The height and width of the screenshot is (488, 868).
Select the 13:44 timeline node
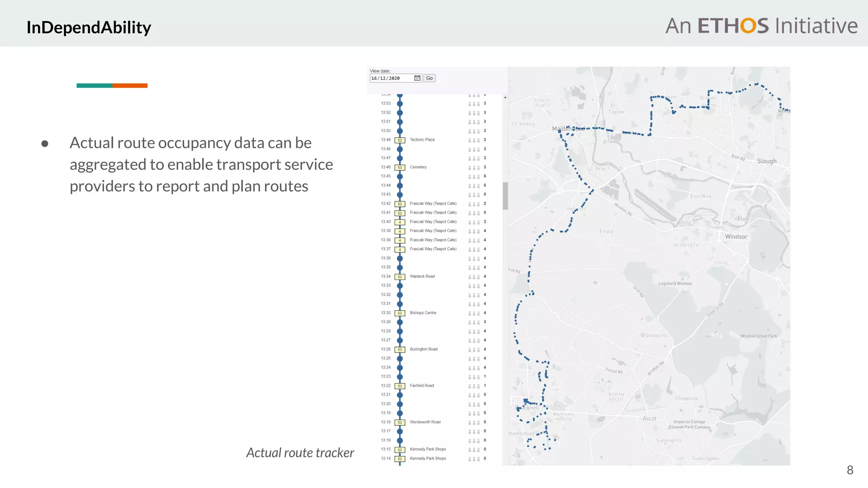click(400, 186)
